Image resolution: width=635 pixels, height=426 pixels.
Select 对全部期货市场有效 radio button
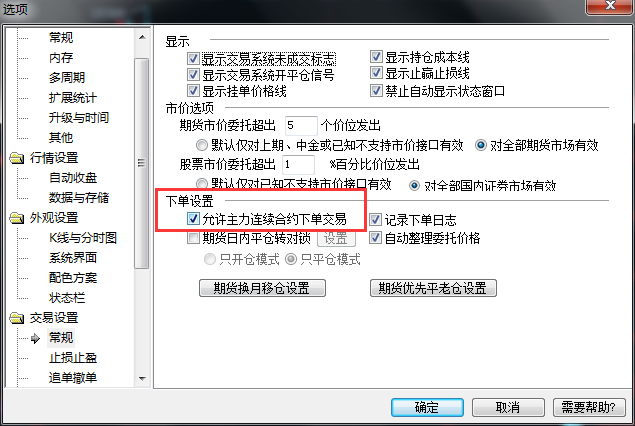[x=481, y=145]
